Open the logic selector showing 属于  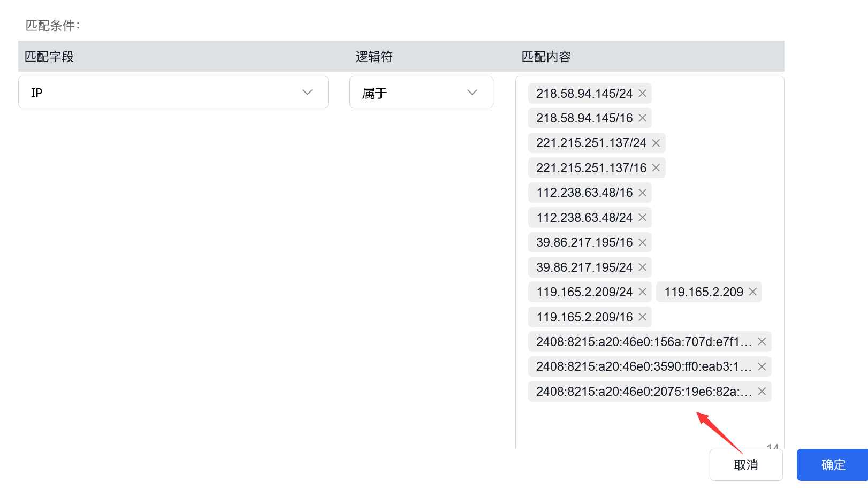(x=421, y=92)
